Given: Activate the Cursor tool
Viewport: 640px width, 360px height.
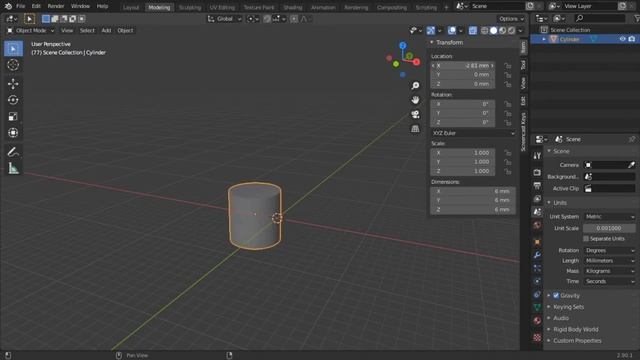Looking at the screenshot, I should pyautogui.click(x=13, y=65).
